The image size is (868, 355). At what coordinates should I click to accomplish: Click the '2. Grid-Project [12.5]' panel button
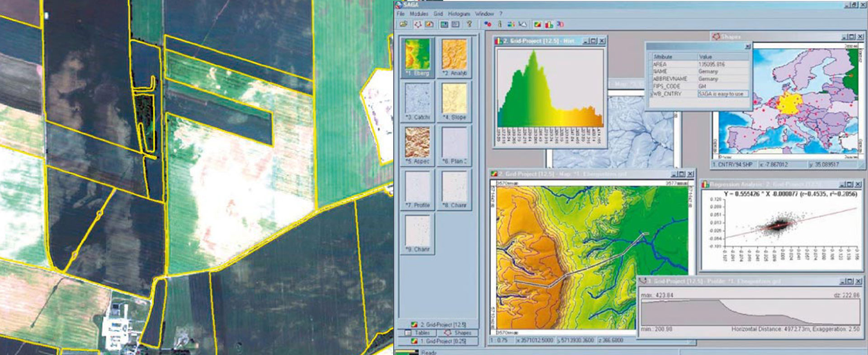(437, 325)
